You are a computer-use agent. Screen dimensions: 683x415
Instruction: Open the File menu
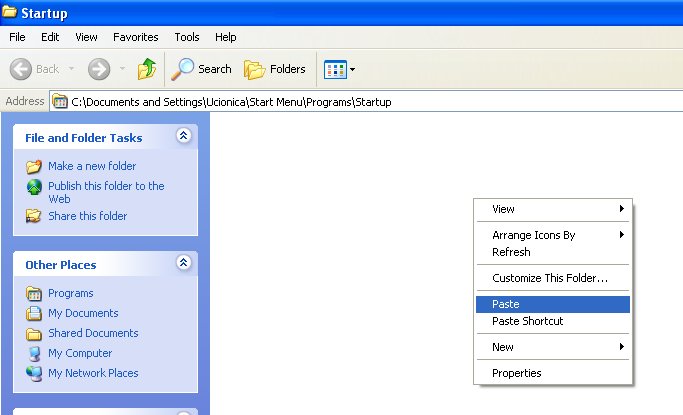[17, 37]
